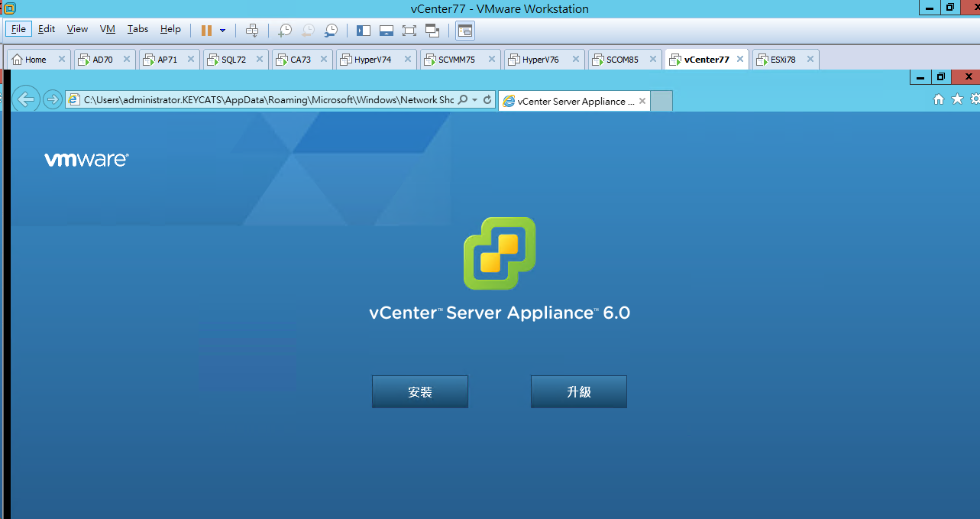This screenshot has height=519, width=980.
Task: Close the SCOM85 tab
Action: [653, 59]
